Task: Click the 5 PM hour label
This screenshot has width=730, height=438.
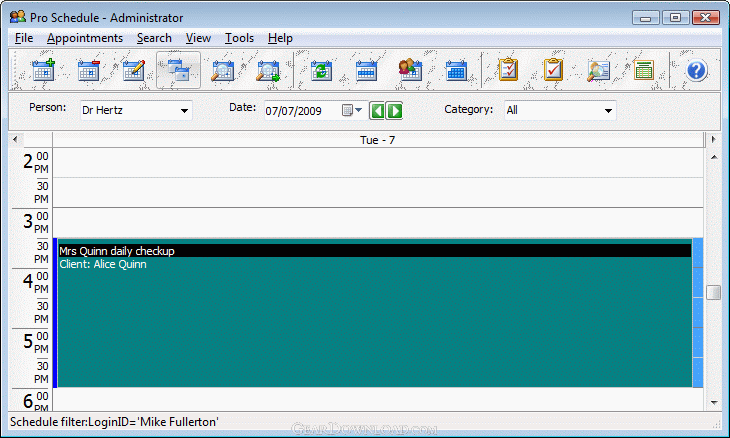Action: tap(28, 341)
